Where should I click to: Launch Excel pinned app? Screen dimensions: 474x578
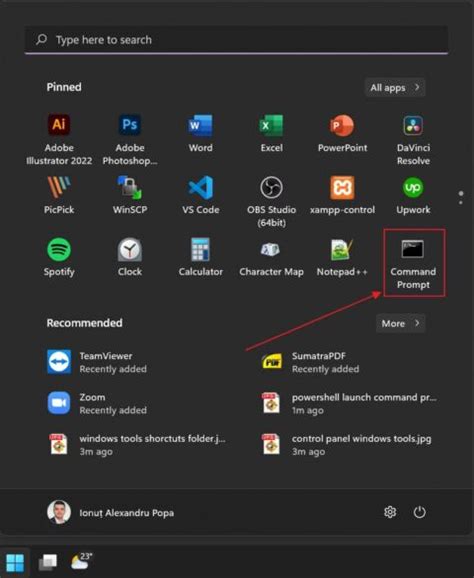(x=272, y=133)
